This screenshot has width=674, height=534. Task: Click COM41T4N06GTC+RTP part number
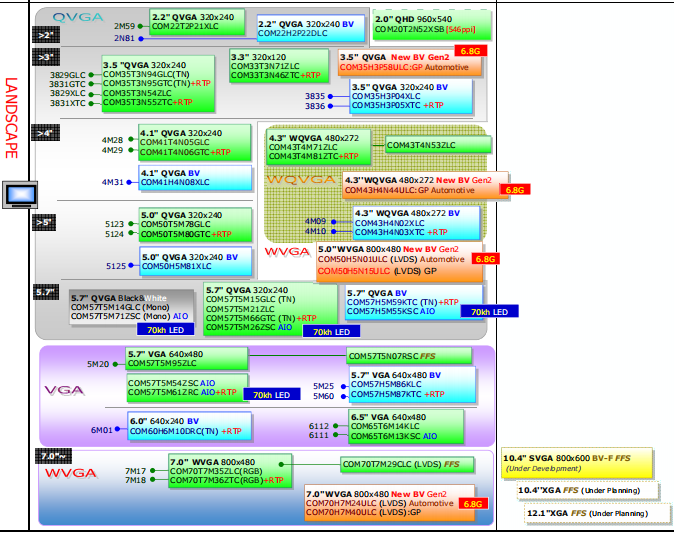point(185,152)
